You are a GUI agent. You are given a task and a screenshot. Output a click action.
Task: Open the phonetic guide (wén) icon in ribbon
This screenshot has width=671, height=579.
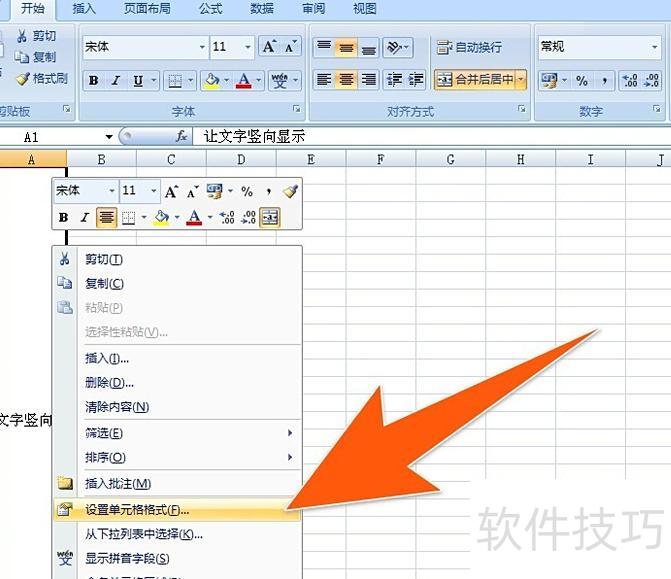[279, 80]
